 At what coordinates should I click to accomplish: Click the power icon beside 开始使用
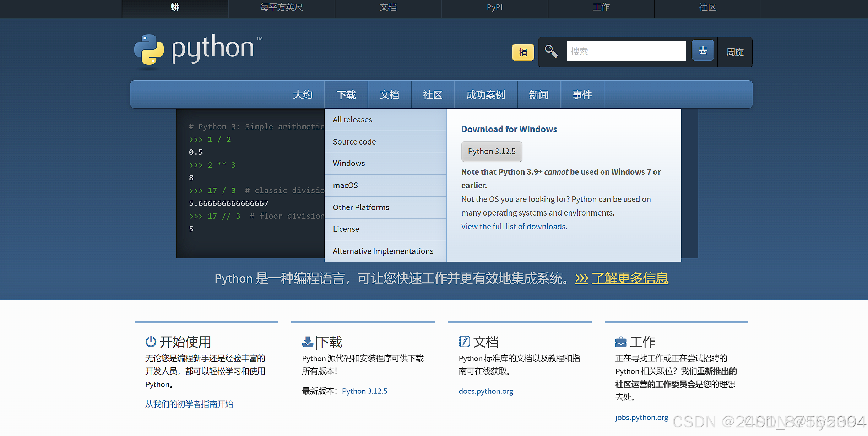point(151,342)
